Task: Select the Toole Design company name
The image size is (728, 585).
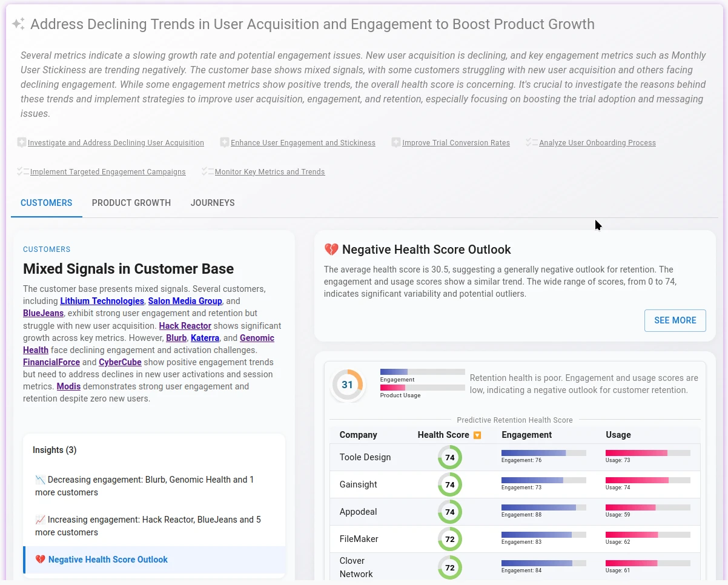Action: point(365,457)
